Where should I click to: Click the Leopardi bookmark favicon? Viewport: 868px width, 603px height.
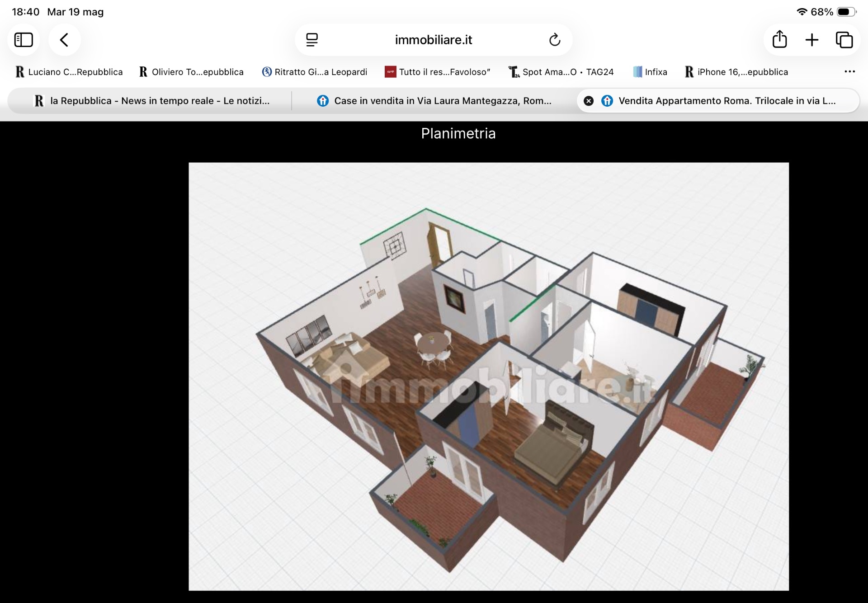[x=267, y=72]
